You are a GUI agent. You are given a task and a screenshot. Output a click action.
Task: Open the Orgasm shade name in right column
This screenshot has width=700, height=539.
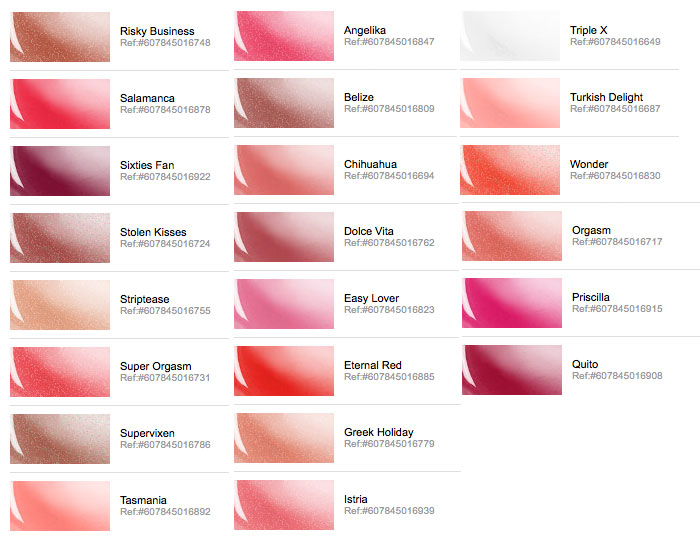tap(592, 230)
